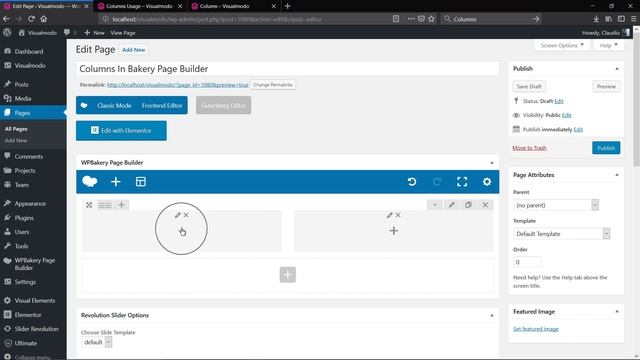The width and height of the screenshot is (640, 360).
Task: Redo the builder action
Action: coord(437,182)
